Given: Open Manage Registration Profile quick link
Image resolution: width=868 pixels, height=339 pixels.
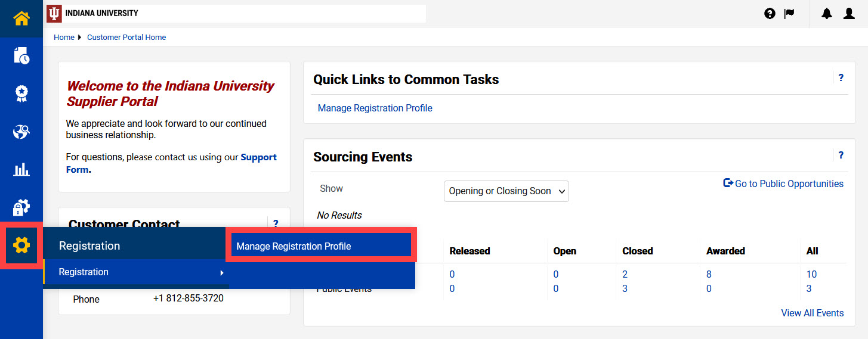Looking at the screenshot, I should (x=375, y=108).
